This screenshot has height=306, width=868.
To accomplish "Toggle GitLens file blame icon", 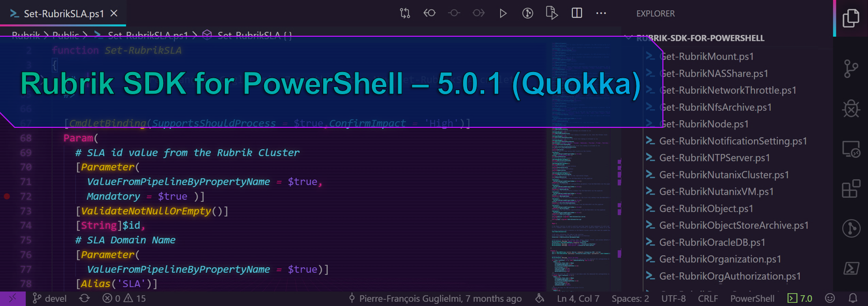I will [527, 13].
